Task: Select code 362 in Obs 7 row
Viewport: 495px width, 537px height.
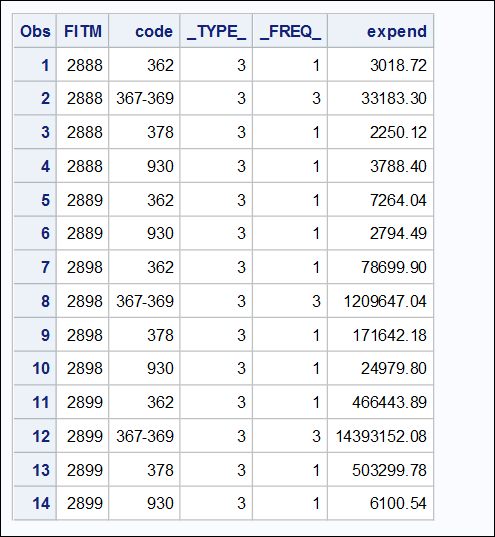Action: click(160, 267)
